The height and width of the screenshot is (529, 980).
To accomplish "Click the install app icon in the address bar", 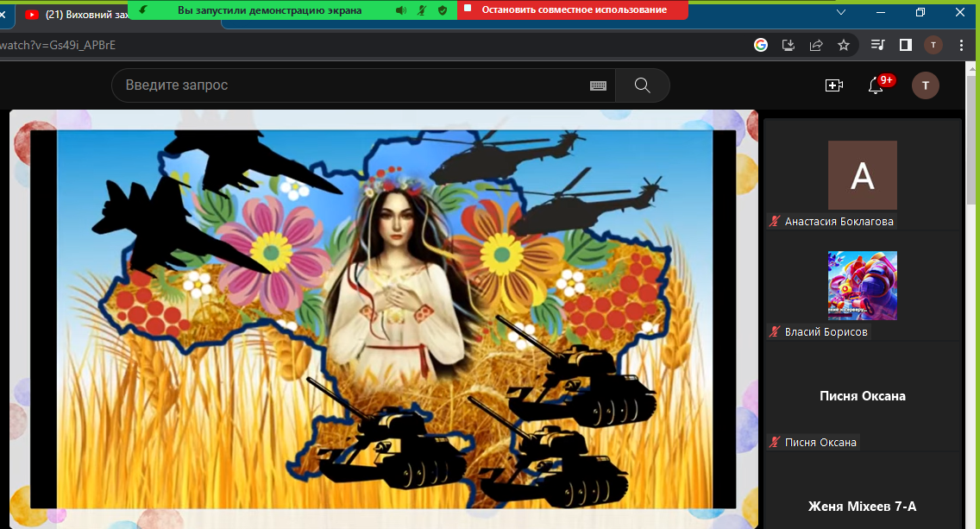I will point(788,45).
